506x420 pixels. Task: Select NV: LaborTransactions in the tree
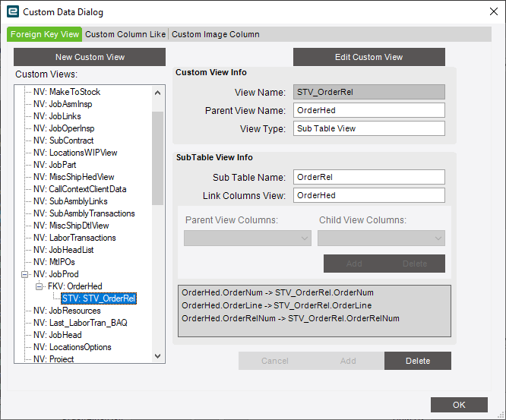click(x=74, y=238)
